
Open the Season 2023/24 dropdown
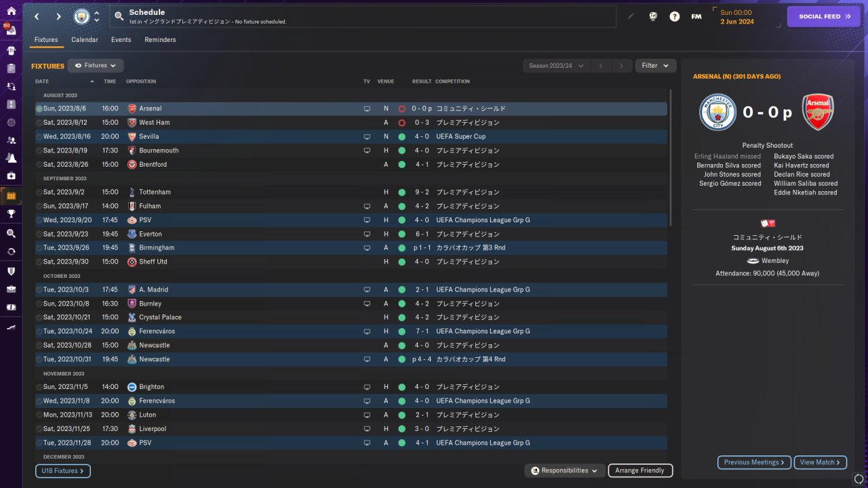pos(556,66)
